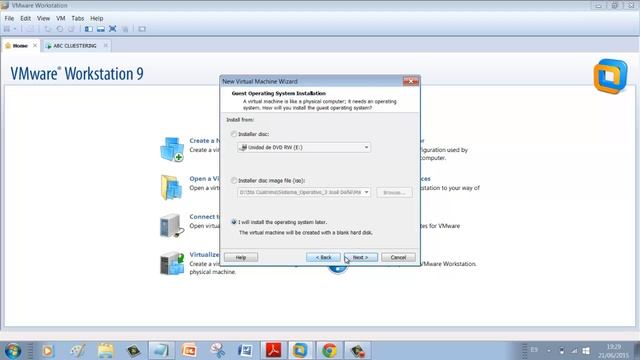The height and width of the screenshot is (360, 640).
Task: Select Installer disc image file (iso) option
Action: 234,180
